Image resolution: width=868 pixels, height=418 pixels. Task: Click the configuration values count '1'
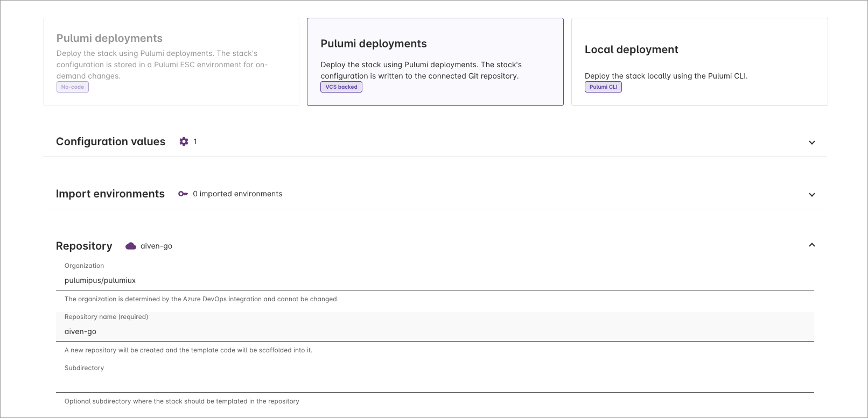[x=195, y=141]
